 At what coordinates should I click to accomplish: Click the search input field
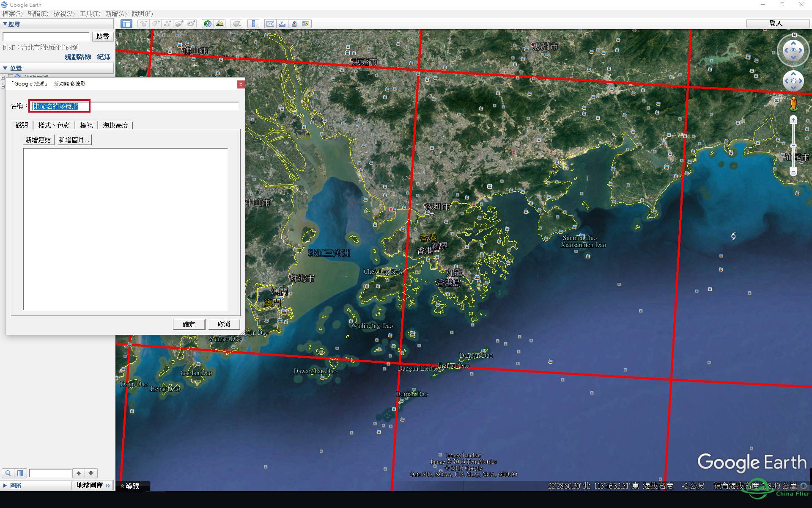46,37
